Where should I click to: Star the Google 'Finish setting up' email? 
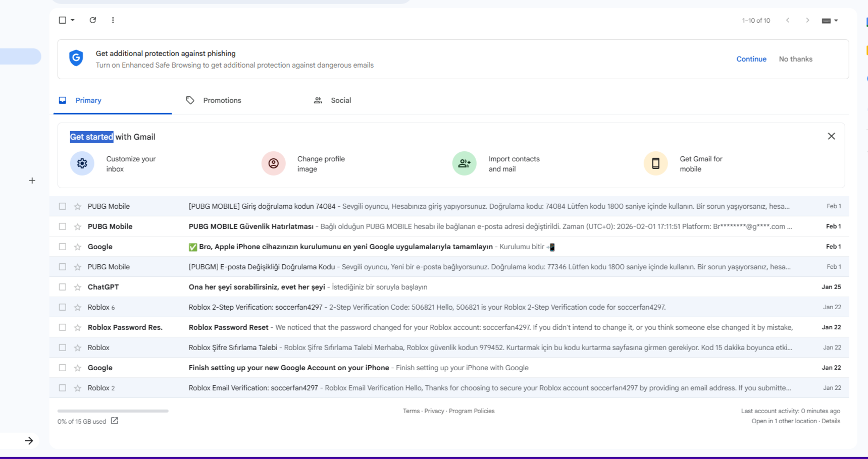pos(78,368)
